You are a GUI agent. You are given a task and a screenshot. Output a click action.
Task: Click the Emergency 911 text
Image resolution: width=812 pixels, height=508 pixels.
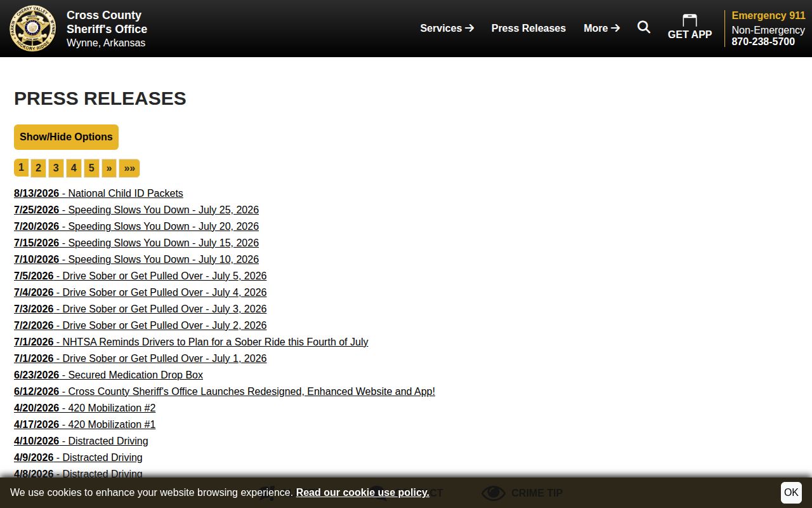(768, 15)
